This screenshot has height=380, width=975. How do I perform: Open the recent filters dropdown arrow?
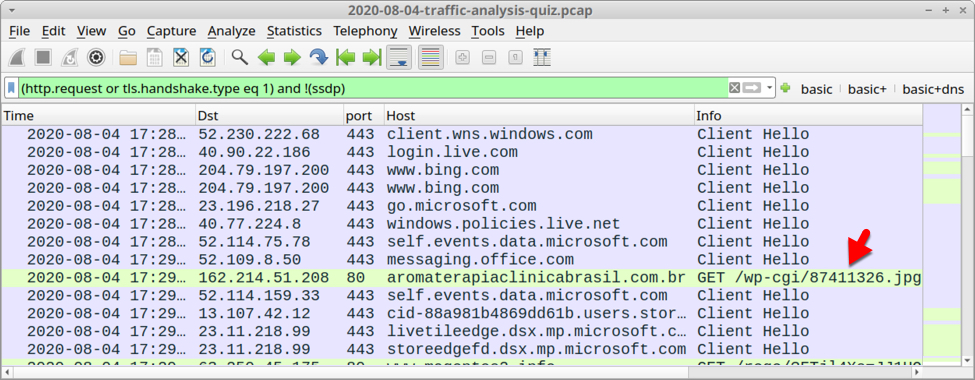pos(770,88)
